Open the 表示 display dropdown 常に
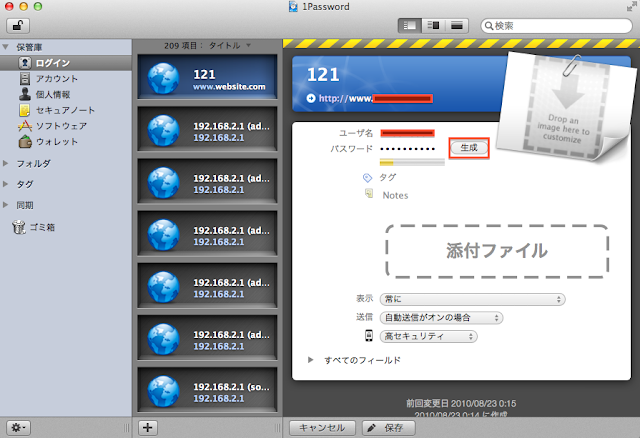 click(x=472, y=299)
